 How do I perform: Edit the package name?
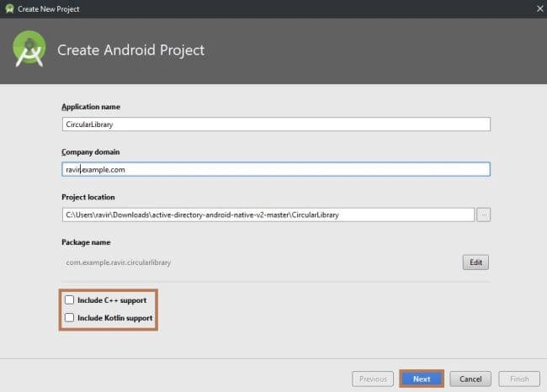pyautogui.click(x=475, y=262)
